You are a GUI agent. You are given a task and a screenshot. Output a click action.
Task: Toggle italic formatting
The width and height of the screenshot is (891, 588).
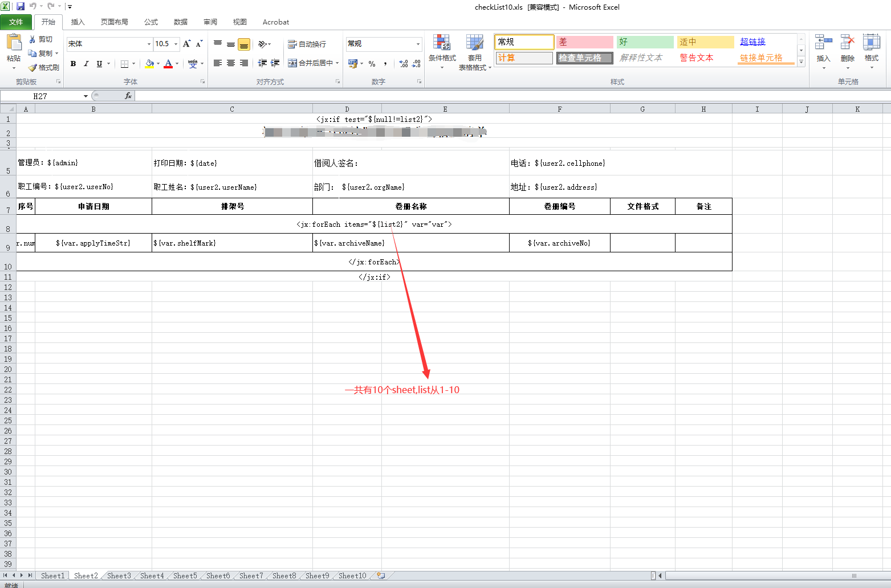[x=86, y=64]
